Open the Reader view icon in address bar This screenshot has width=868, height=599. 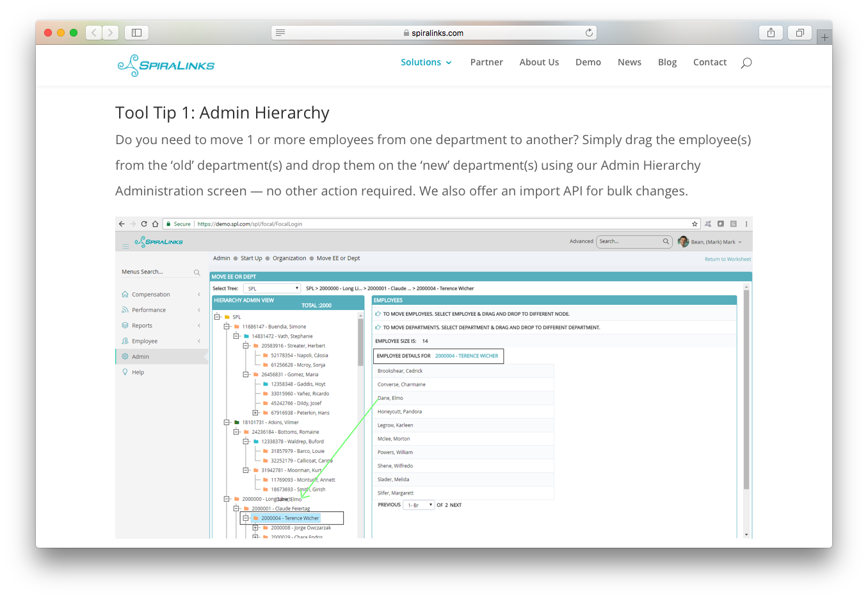[x=280, y=33]
